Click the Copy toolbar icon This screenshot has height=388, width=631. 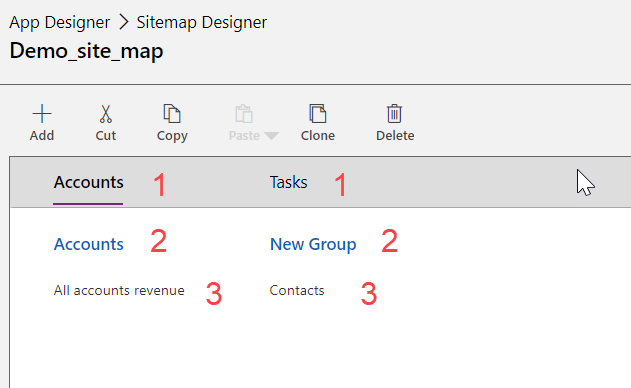point(172,114)
